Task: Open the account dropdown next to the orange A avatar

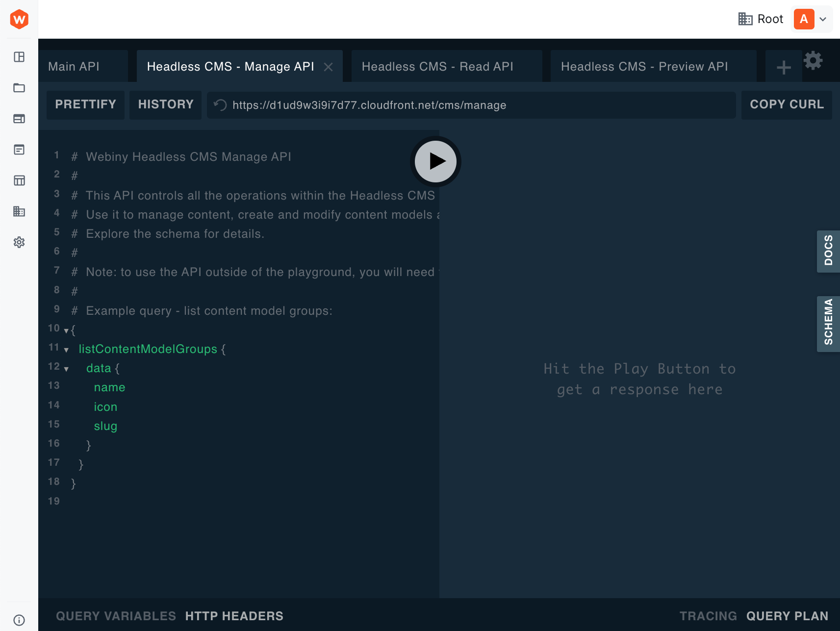Action: (822, 19)
